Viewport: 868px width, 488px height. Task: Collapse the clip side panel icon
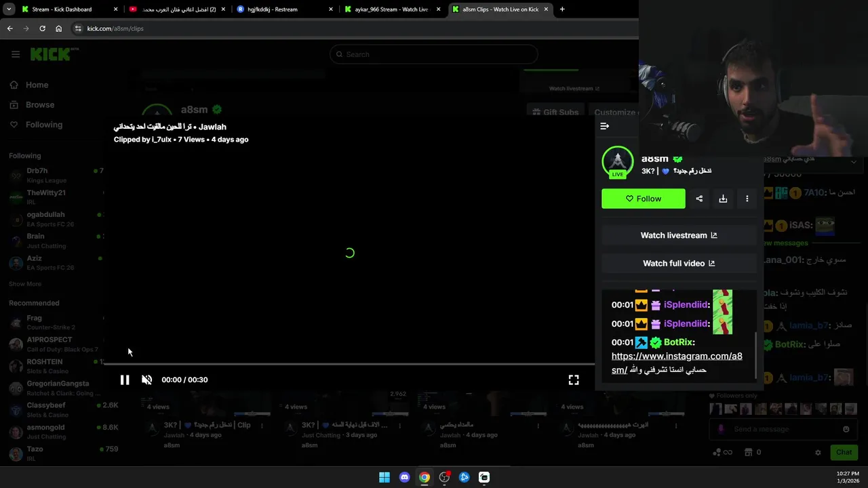click(605, 126)
